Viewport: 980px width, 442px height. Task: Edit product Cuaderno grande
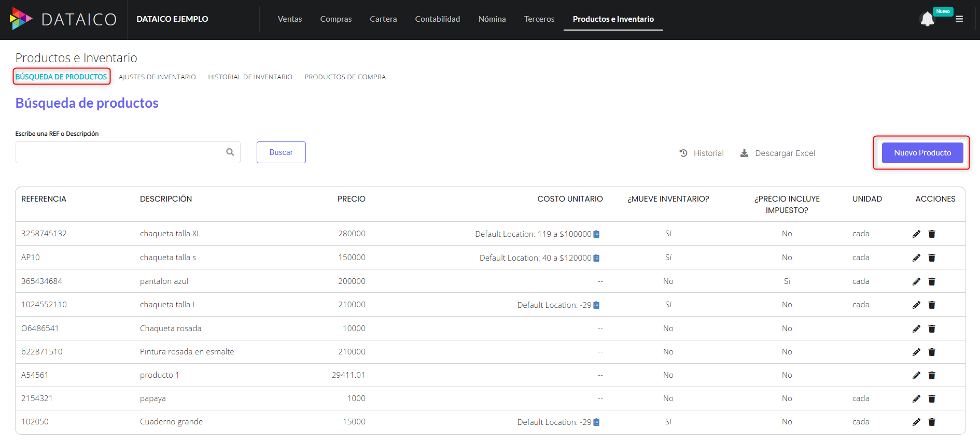coord(916,422)
